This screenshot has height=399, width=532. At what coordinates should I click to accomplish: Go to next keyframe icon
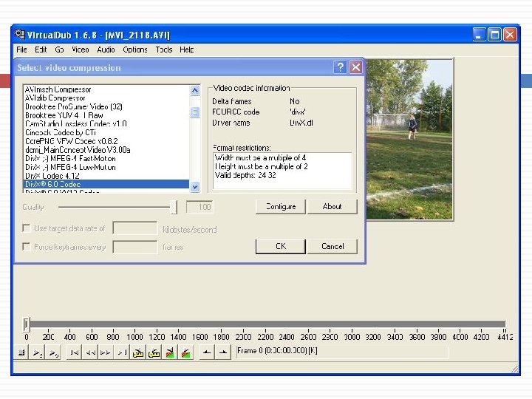(x=154, y=353)
